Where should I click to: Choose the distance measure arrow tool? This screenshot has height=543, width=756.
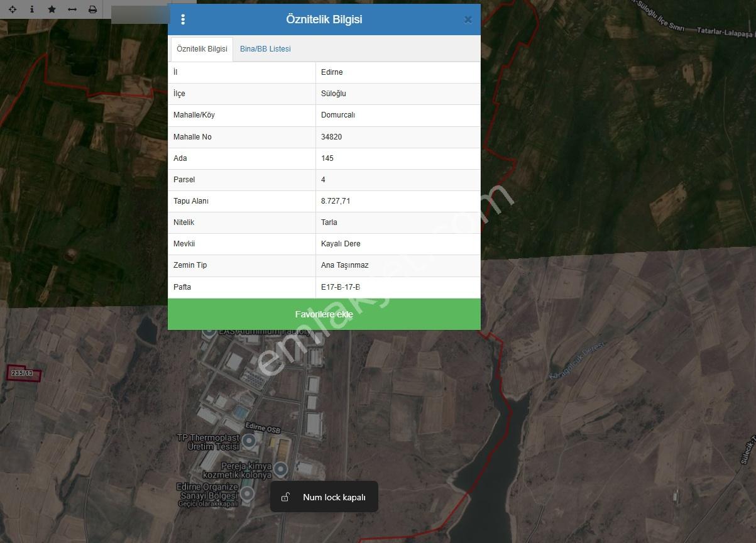point(72,9)
